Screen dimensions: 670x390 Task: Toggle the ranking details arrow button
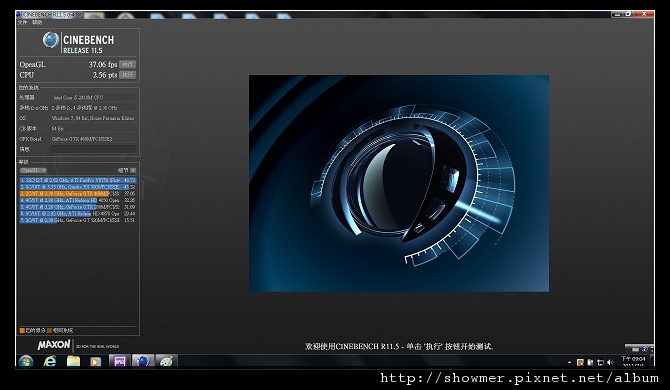tap(133, 170)
